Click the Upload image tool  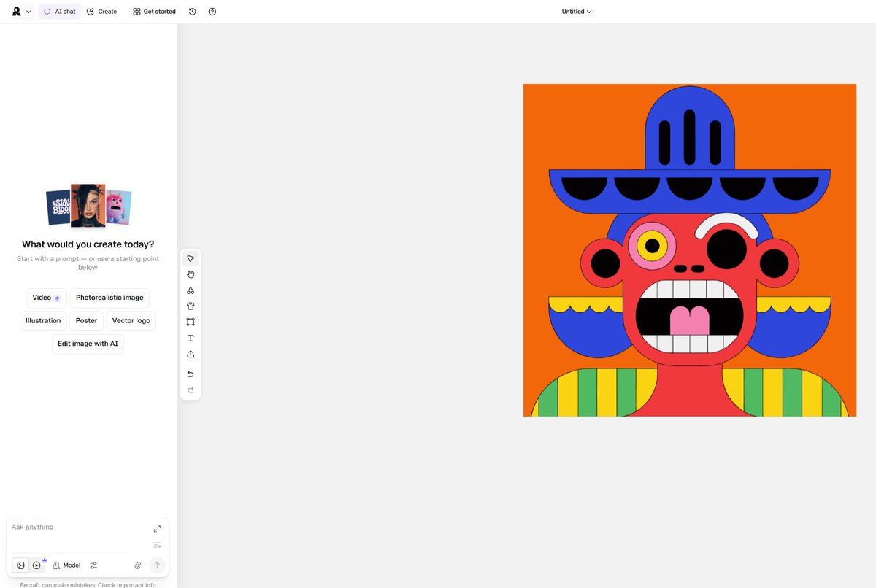click(191, 354)
